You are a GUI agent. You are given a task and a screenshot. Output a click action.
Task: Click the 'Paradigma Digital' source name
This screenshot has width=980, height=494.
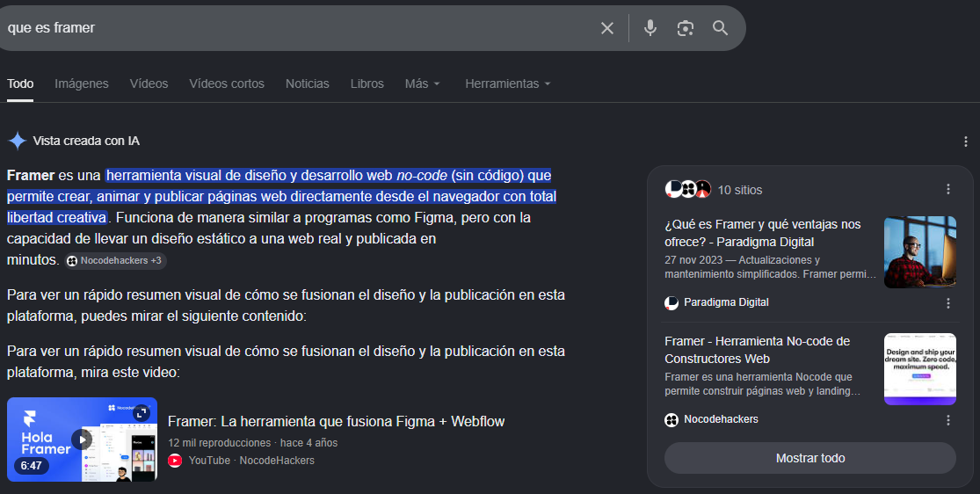[726, 302]
